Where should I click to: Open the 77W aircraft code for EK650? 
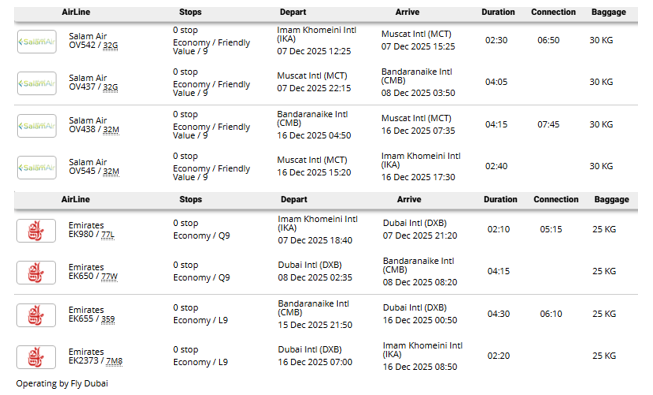[110, 276]
